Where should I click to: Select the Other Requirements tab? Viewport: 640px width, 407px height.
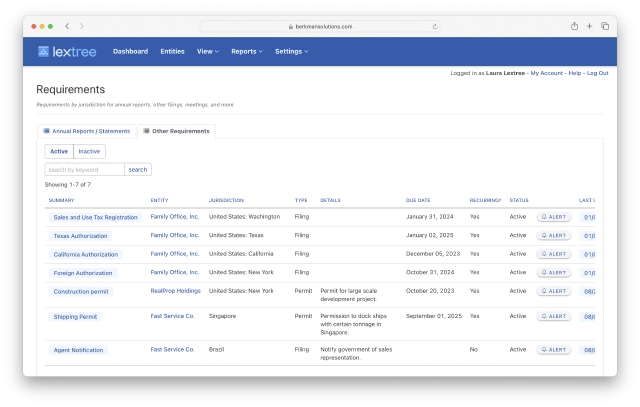tap(176, 131)
